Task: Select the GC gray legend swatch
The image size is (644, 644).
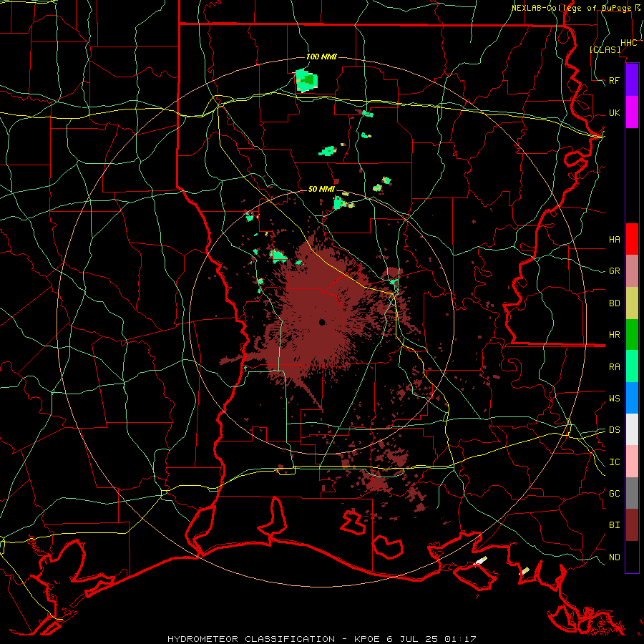Action: pos(632,493)
